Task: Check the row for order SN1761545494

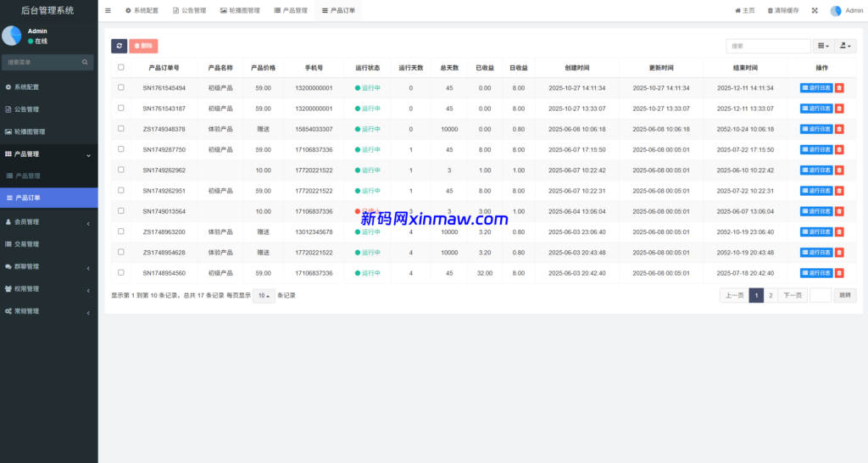Action: click(120, 87)
